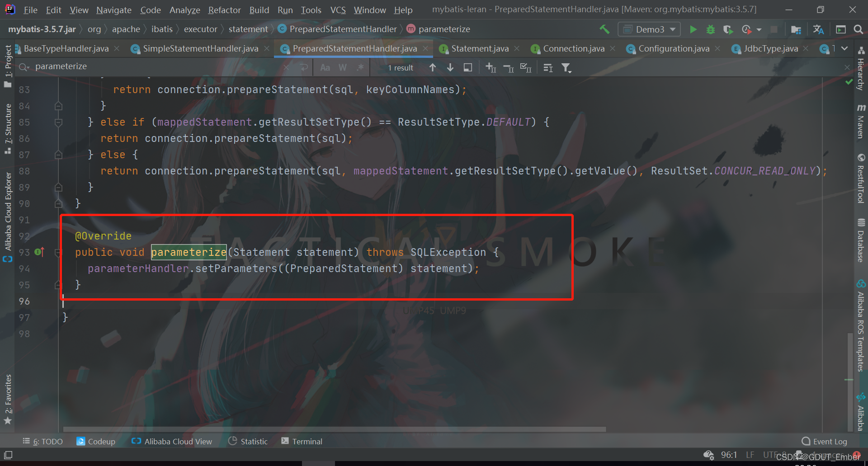Click the 96:1 cursor position indicator
The image size is (868, 466).
click(729, 455)
